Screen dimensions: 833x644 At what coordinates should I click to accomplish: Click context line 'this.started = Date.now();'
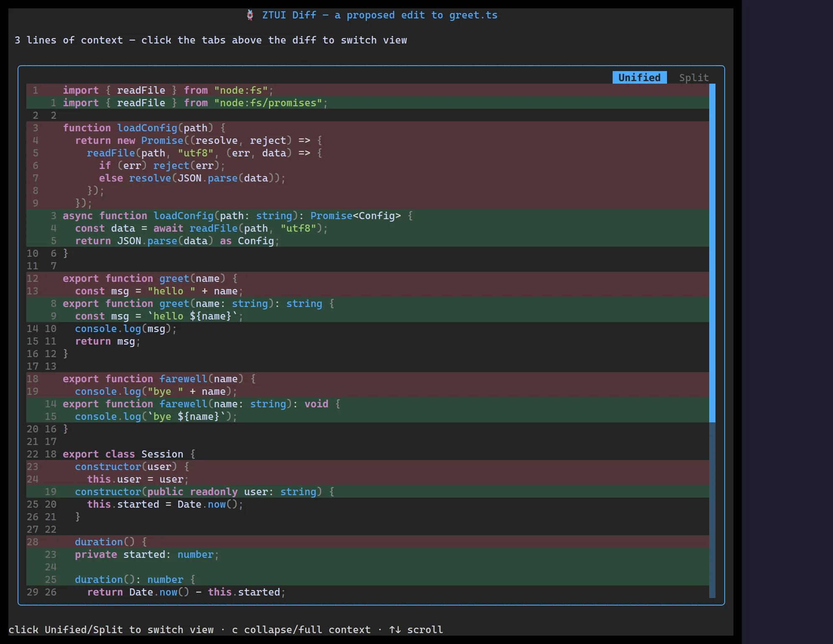click(x=368, y=504)
